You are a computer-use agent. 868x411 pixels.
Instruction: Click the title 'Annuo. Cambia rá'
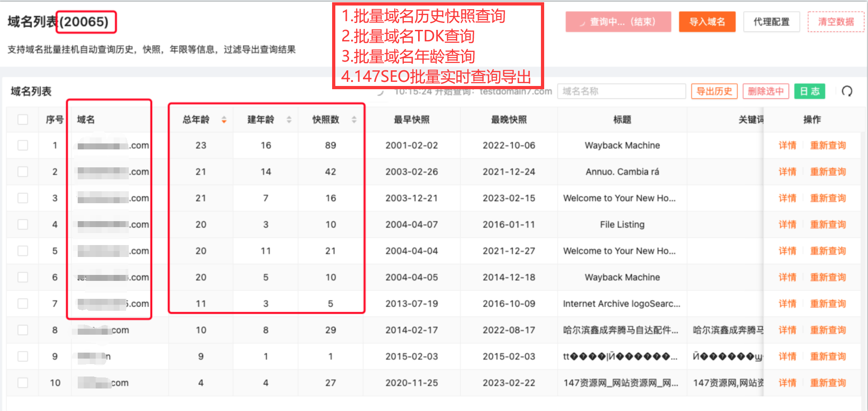coord(622,171)
